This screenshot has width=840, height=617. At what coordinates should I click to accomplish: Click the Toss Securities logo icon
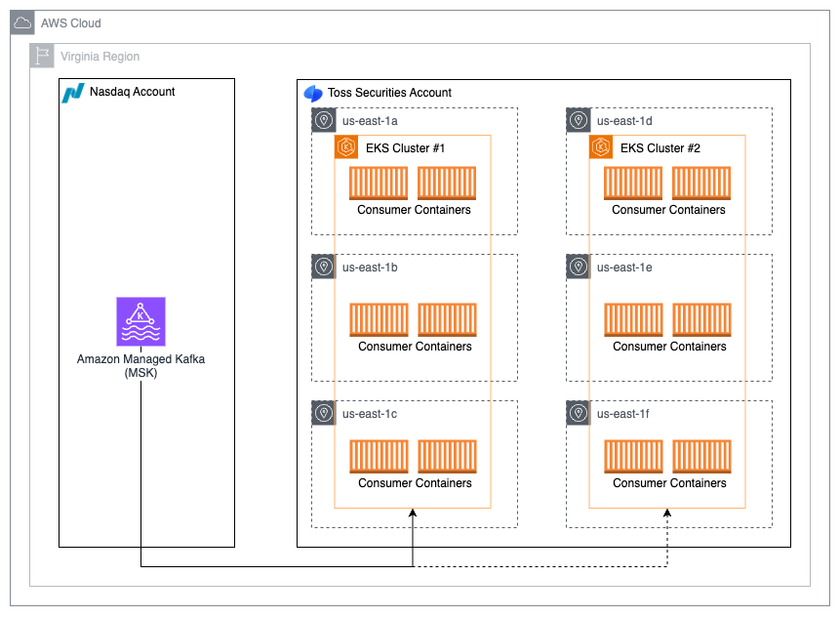(x=313, y=94)
